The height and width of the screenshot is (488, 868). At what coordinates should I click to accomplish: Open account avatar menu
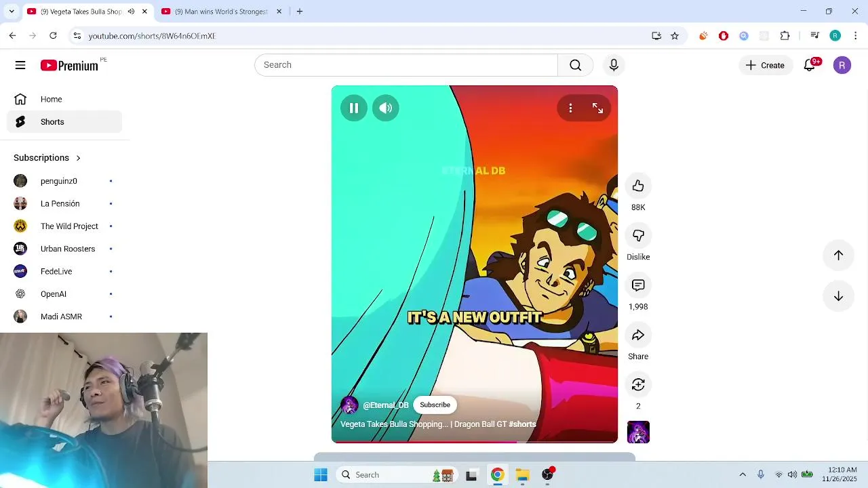point(842,65)
